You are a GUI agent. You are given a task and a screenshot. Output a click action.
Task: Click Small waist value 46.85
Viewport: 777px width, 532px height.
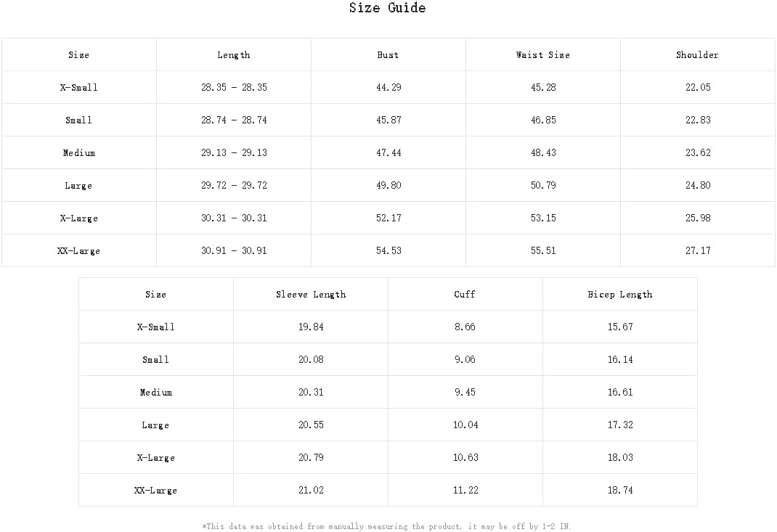[x=543, y=120]
